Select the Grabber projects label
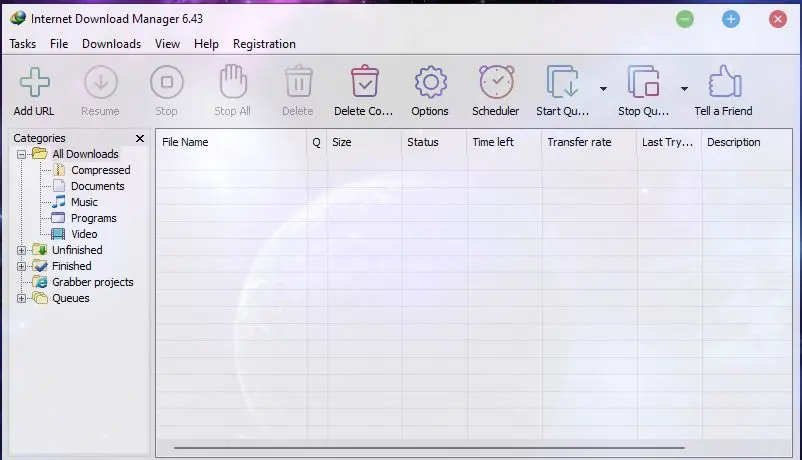This screenshot has height=460, width=802. click(93, 282)
